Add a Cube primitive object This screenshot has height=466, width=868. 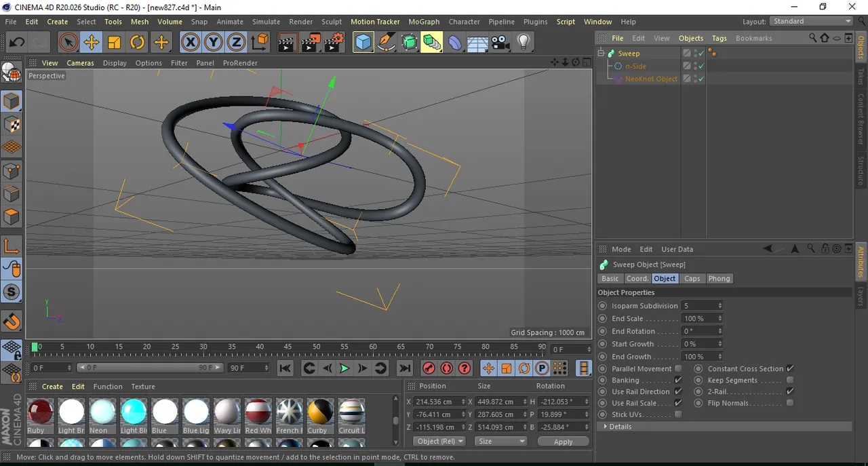[363, 43]
